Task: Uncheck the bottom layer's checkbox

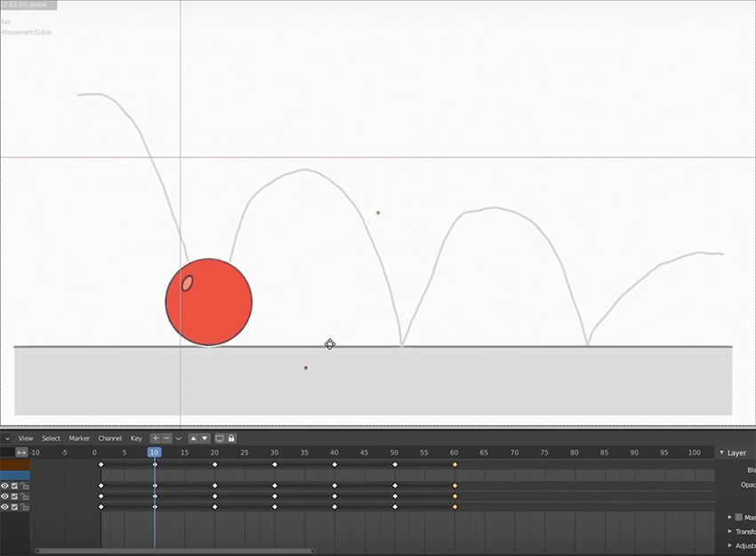Action: (x=14, y=507)
